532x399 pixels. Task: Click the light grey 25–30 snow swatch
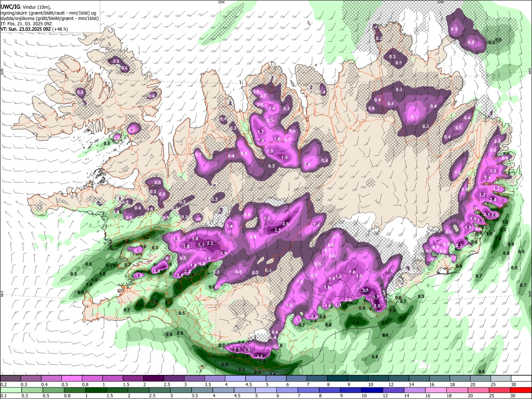point(500,378)
